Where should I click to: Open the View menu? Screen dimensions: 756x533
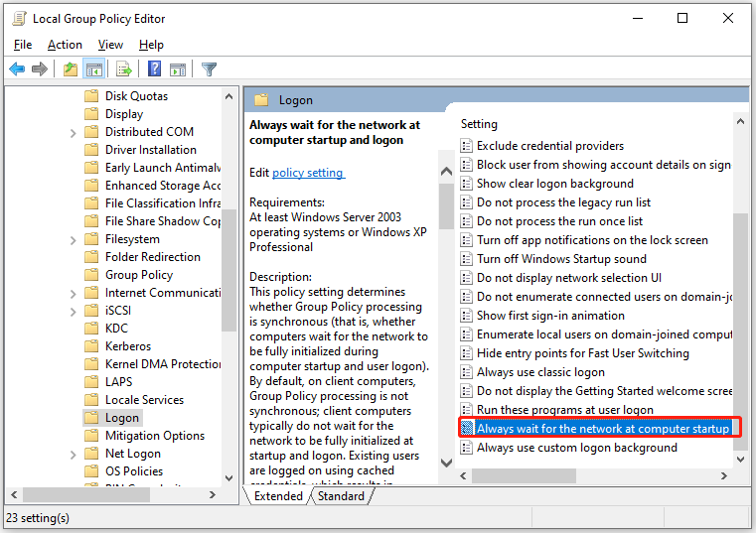[x=110, y=45]
